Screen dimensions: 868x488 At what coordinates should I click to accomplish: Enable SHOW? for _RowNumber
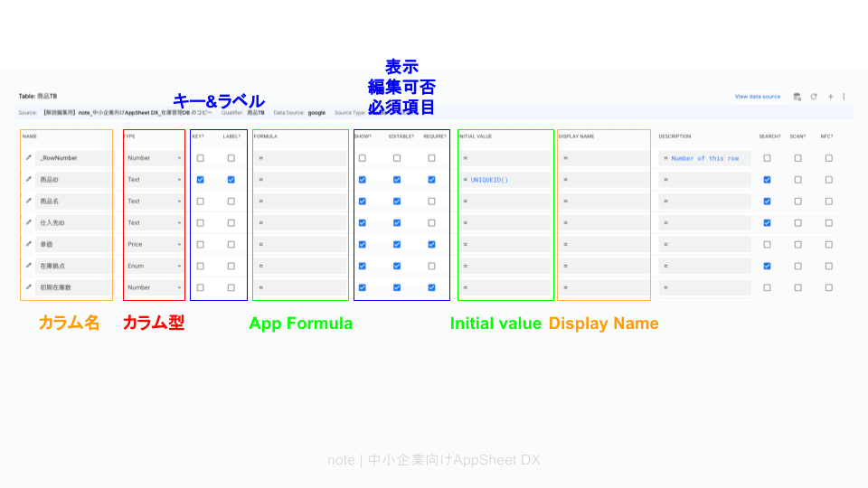[362, 158]
